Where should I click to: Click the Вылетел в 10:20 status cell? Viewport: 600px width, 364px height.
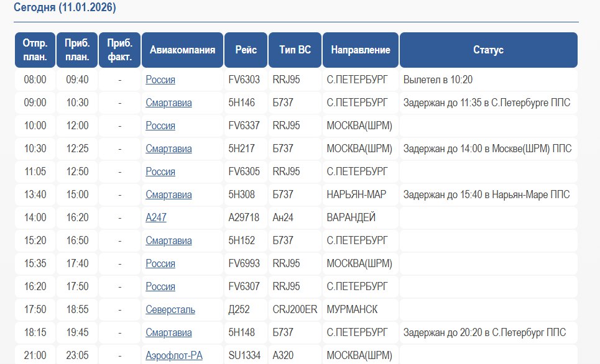438,80
